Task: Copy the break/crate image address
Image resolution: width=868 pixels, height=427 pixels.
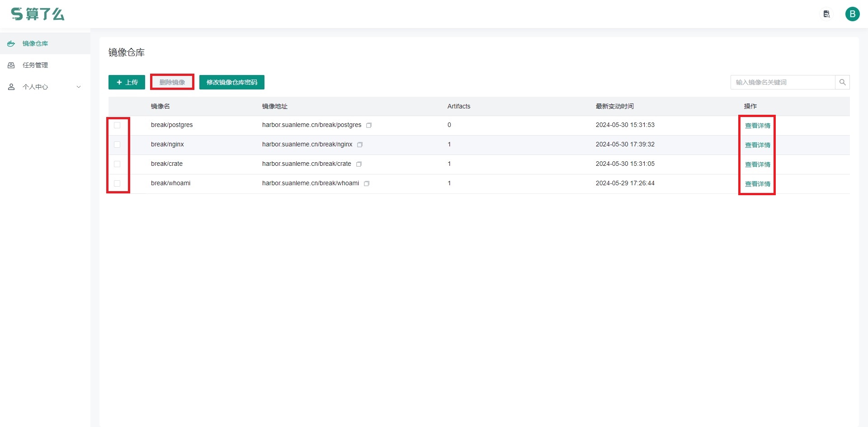Action: (359, 164)
